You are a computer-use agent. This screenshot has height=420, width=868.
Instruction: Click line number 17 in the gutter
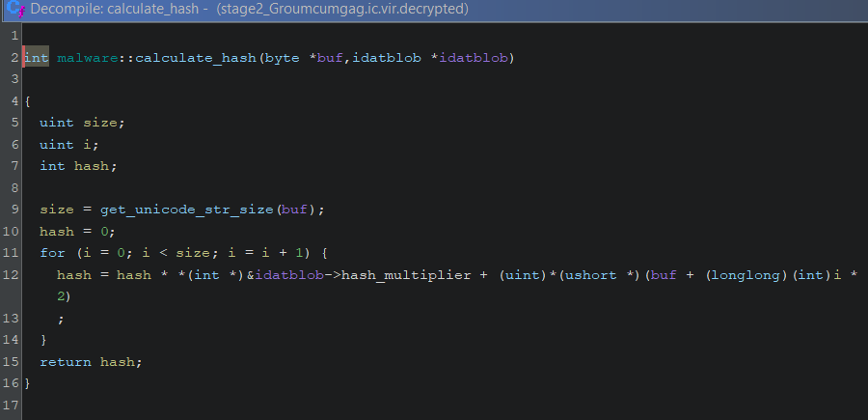click(12, 405)
